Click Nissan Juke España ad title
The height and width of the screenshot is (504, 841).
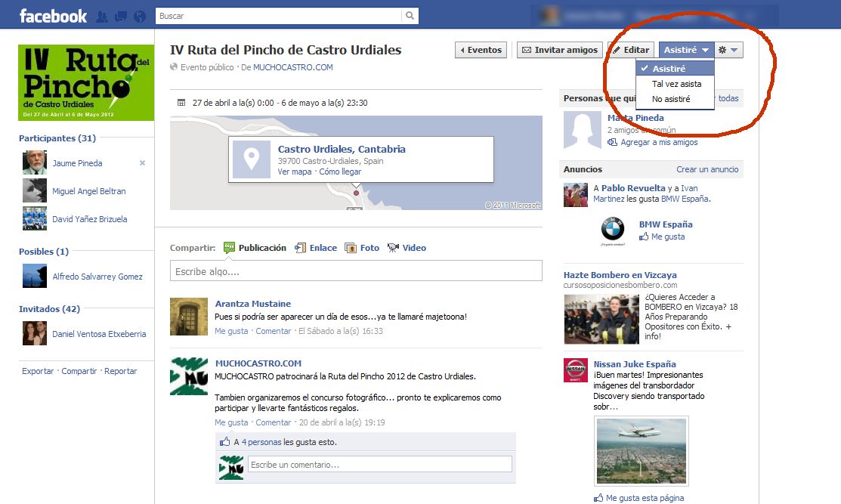tap(635, 364)
